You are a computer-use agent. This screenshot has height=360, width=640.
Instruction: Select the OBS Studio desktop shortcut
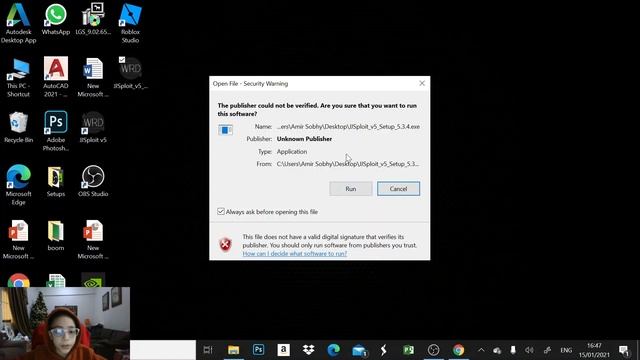point(93,181)
